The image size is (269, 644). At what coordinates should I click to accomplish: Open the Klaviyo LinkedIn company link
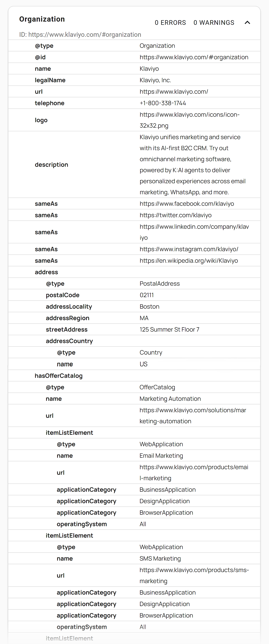click(194, 232)
